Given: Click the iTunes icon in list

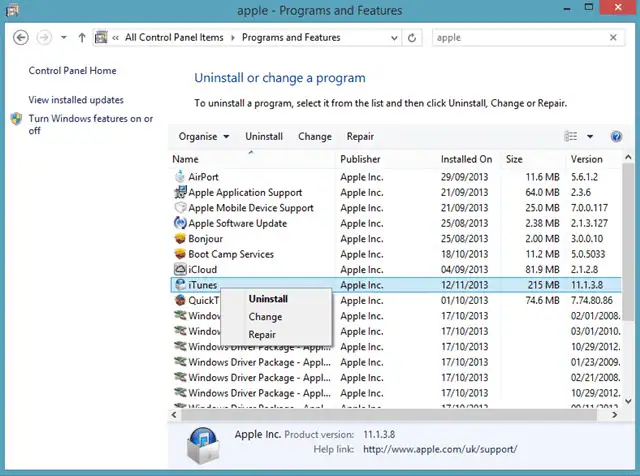Looking at the screenshot, I should 180,285.
